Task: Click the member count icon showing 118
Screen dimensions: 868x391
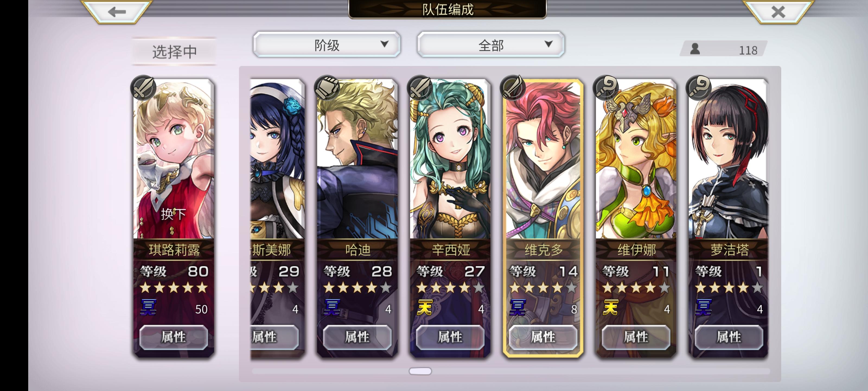Action: pyautogui.click(x=695, y=49)
